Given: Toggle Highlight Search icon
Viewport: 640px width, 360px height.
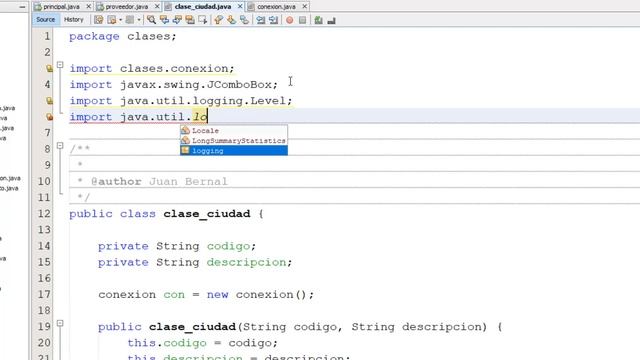Looking at the screenshot, I should pyautogui.click(x=190, y=20).
